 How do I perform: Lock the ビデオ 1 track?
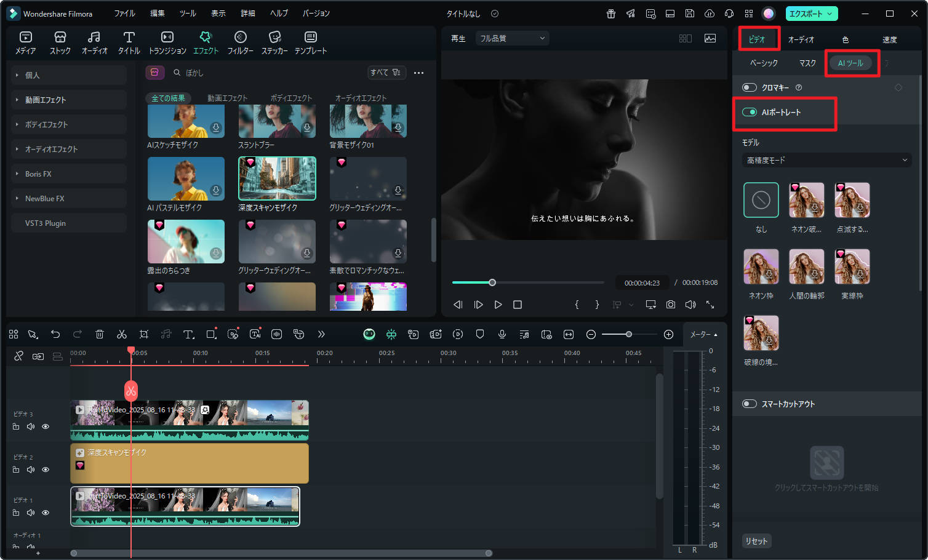click(x=16, y=513)
